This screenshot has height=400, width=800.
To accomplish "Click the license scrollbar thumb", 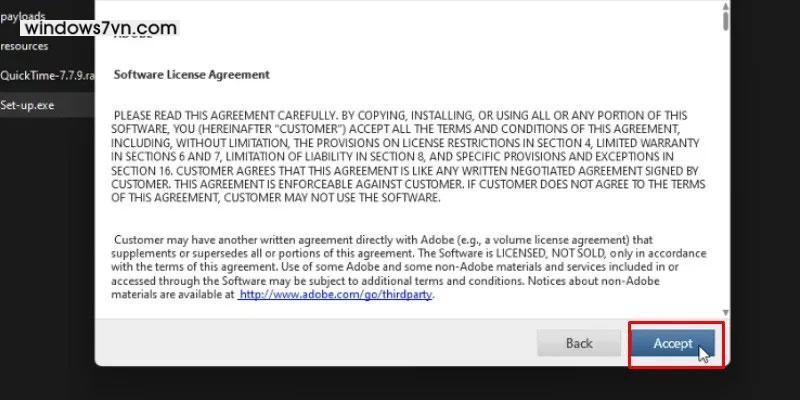I will (x=726, y=20).
